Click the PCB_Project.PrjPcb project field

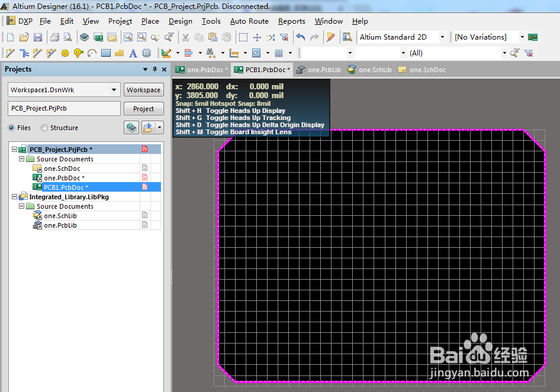[x=65, y=108]
